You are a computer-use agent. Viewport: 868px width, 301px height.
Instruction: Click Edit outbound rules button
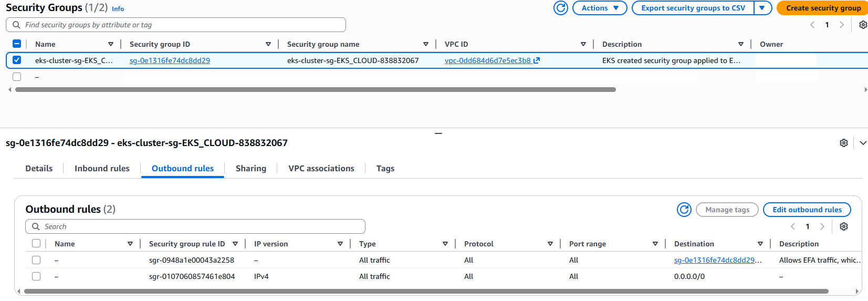[x=807, y=210]
